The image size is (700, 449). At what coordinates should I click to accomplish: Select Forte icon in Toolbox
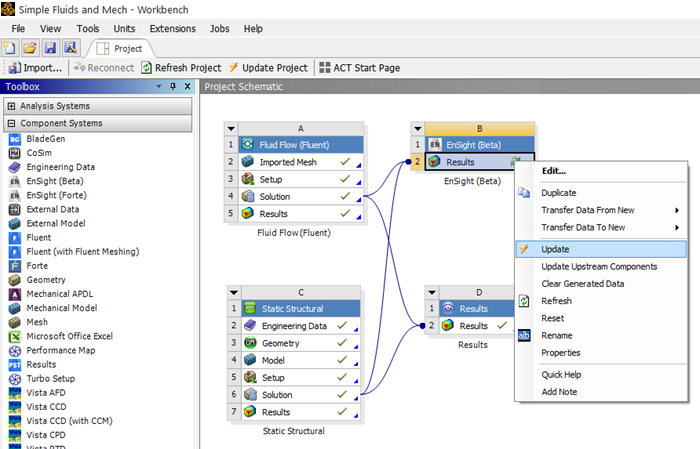[x=15, y=266]
